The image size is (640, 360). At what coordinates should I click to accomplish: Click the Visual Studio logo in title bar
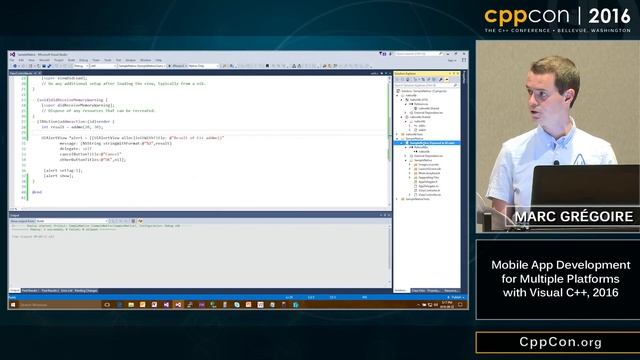click(x=13, y=54)
